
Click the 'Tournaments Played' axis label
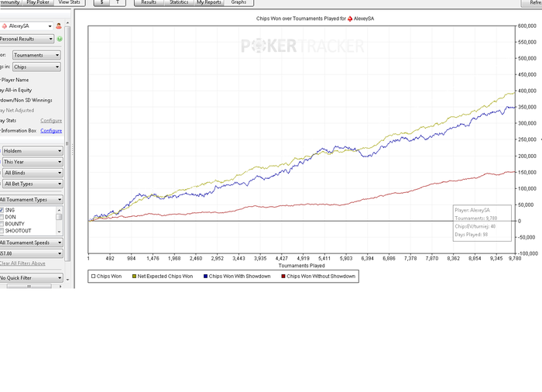pos(301,266)
